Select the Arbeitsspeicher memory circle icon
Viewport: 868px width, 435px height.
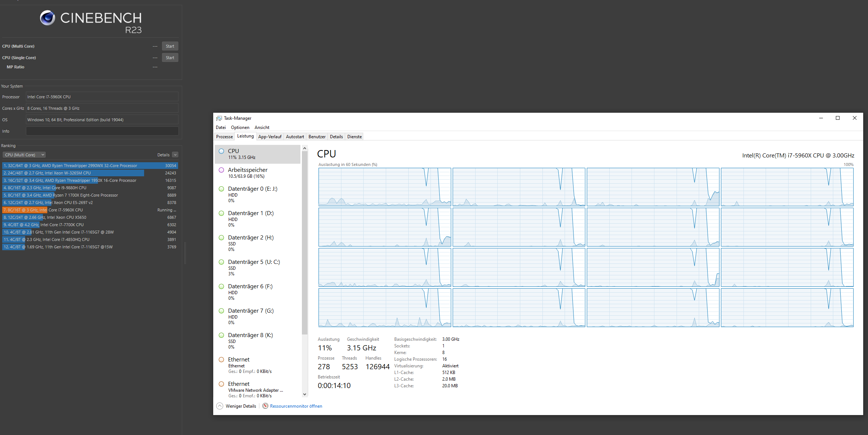coord(221,170)
